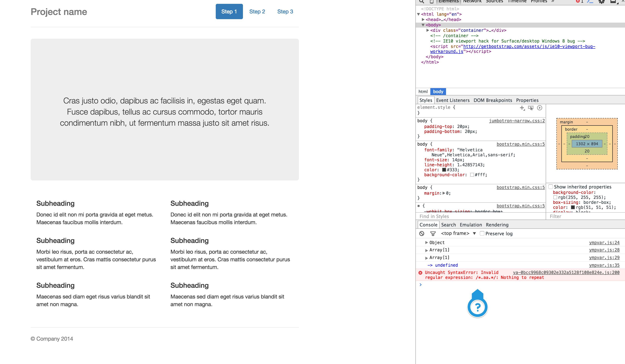625x364 pixels.
Task: Collapse the html lang element node
Action: pyautogui.click(x=418, y=14)
